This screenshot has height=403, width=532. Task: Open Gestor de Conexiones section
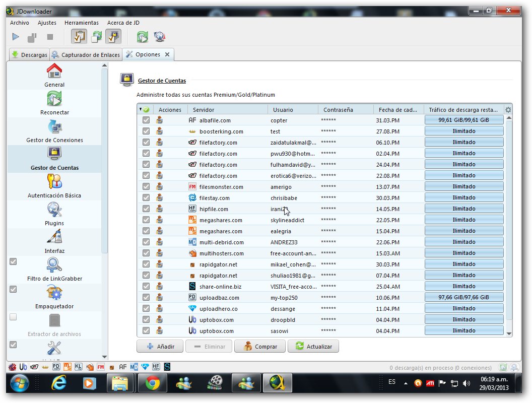pos(54,130)
